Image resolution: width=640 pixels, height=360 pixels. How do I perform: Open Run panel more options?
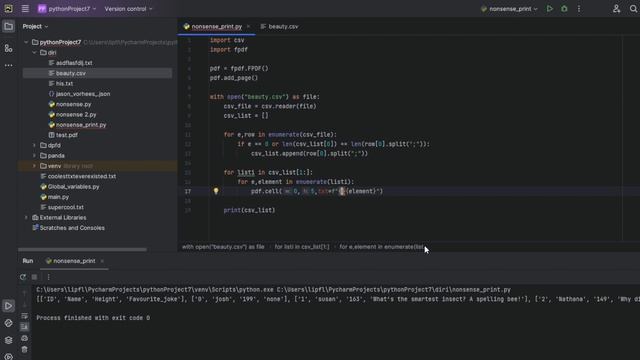[48, 277]
